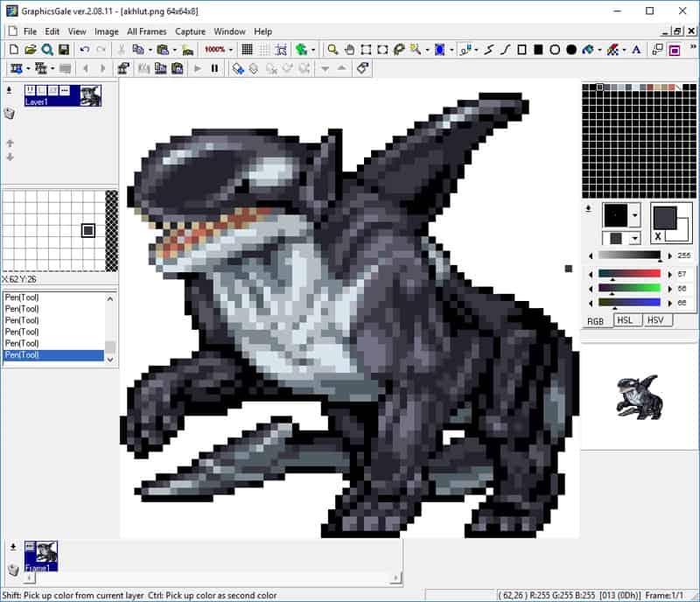Click the add layer icon in second toolbar

coord(238,68)
